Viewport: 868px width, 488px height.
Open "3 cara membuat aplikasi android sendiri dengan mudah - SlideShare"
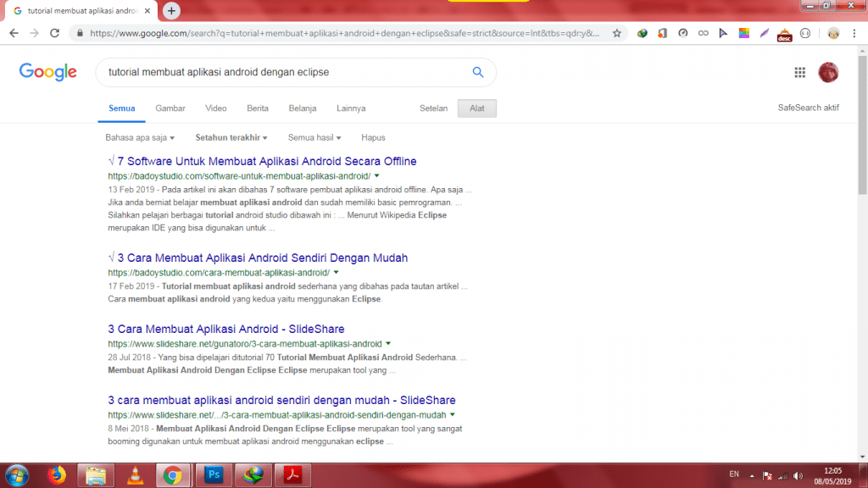pos(281,400)
